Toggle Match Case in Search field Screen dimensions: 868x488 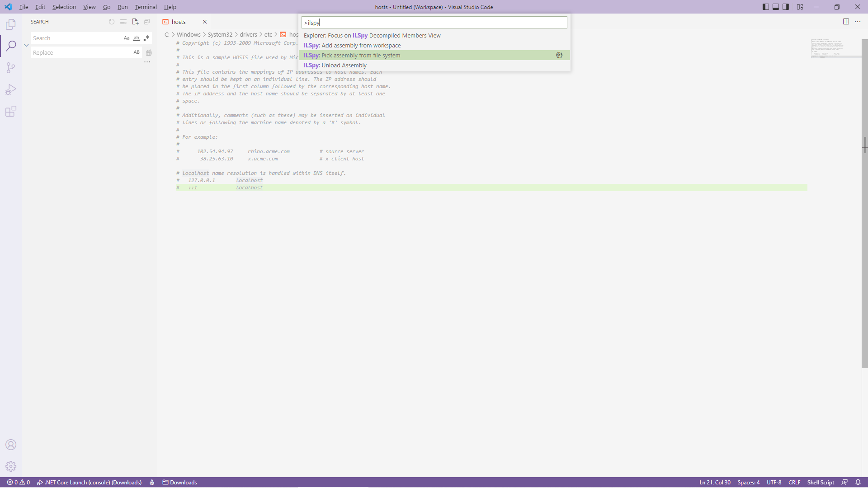point(127,38)
